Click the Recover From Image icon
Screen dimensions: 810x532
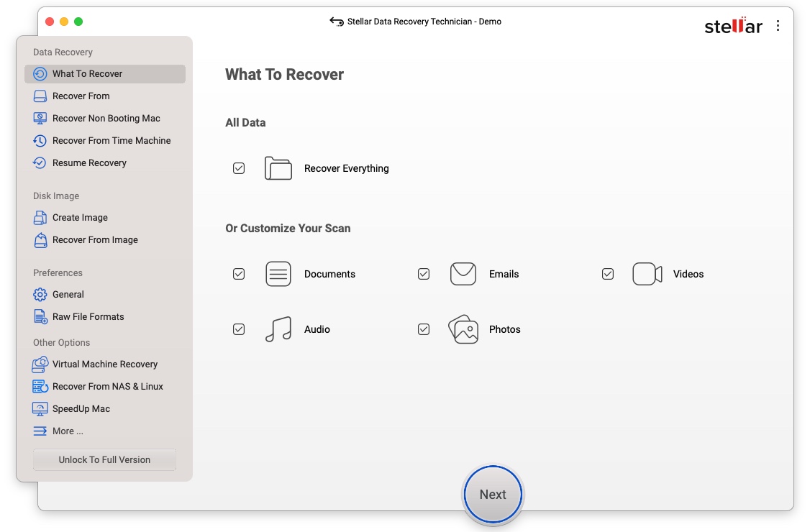[x=40, y=239]
